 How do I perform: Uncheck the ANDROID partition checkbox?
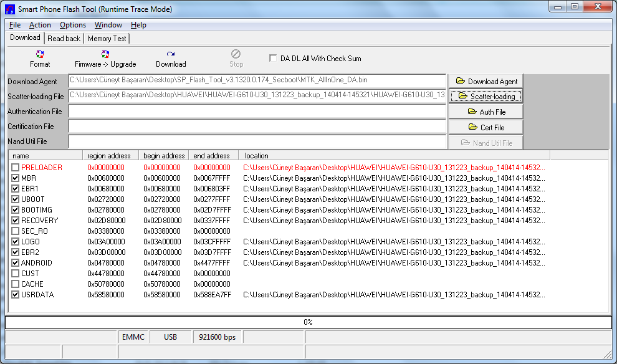point(16,263)
